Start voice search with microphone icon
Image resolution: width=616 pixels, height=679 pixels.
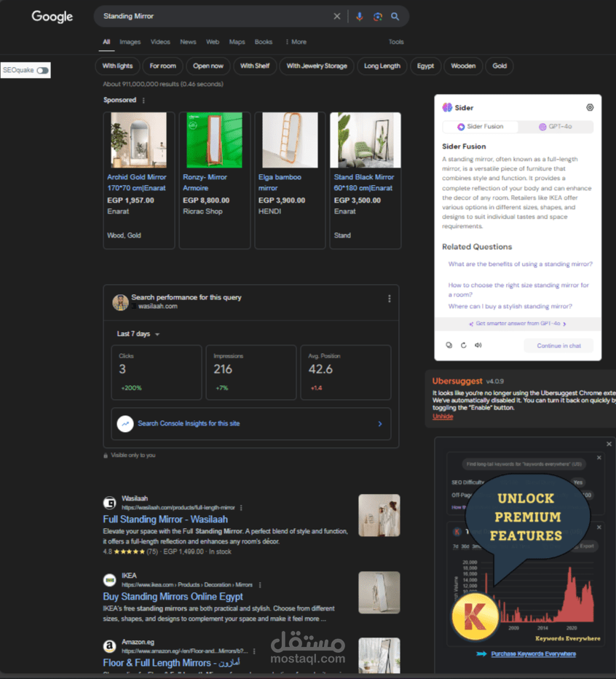359,17
